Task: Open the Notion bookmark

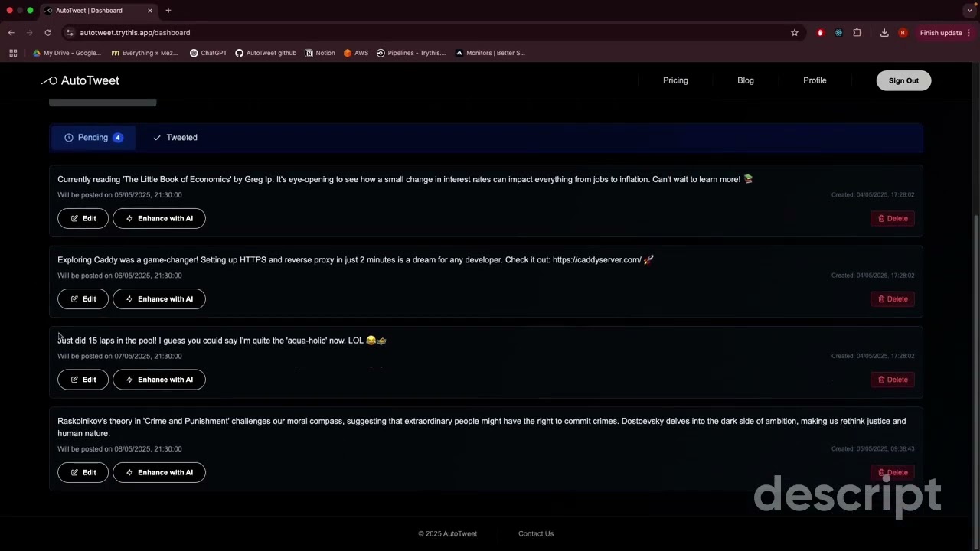Action: tap(320, 53)
